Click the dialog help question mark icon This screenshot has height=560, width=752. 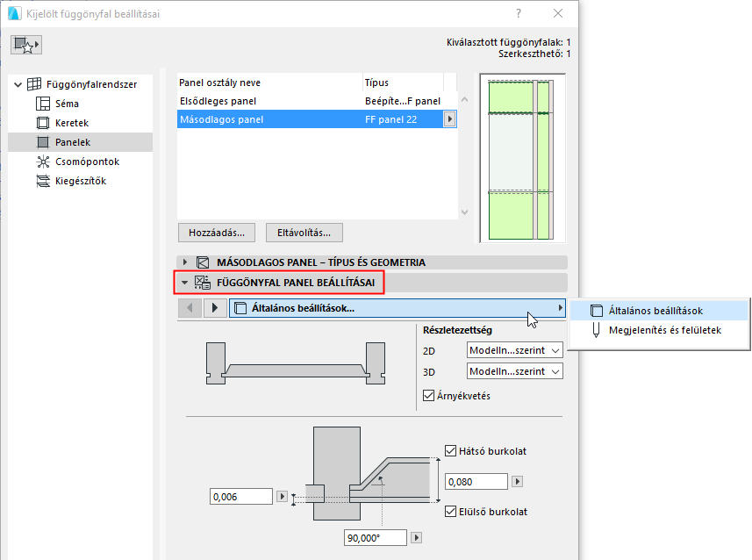(x=518, y=14)
